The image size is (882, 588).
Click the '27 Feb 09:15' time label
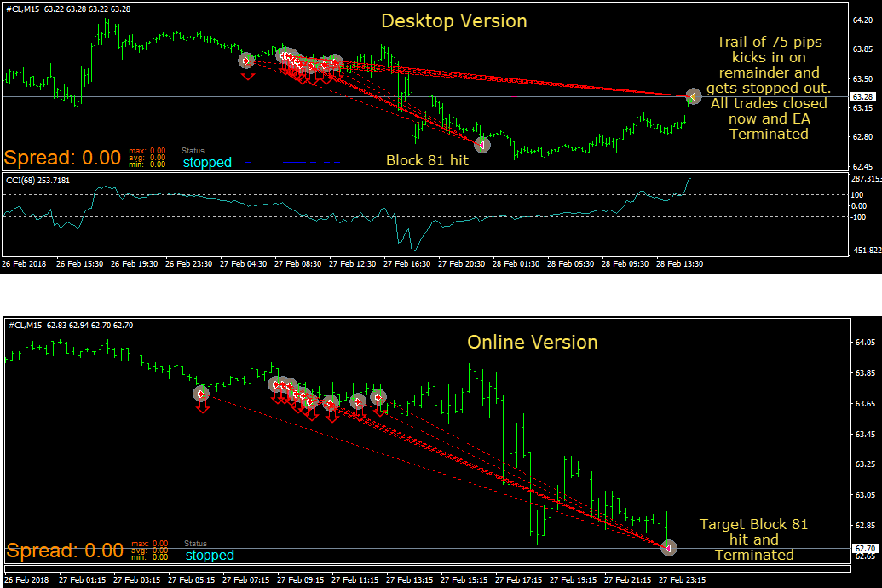[x=300, y=580]
